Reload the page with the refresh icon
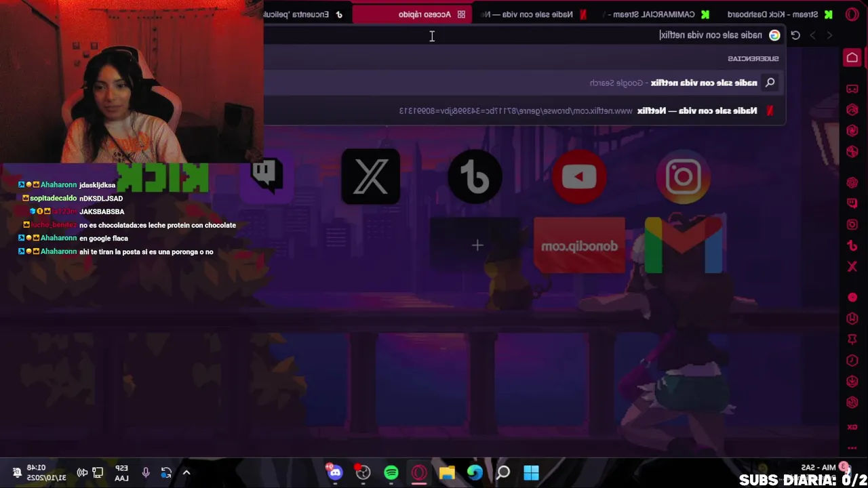Image resolution: width=868 pixels, height=488 pixels. pos(795,35)
